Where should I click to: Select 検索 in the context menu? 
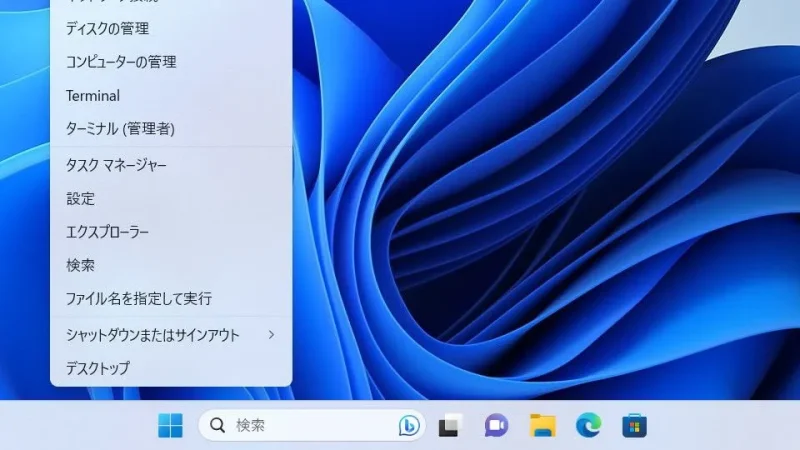[x=171, y=265]
